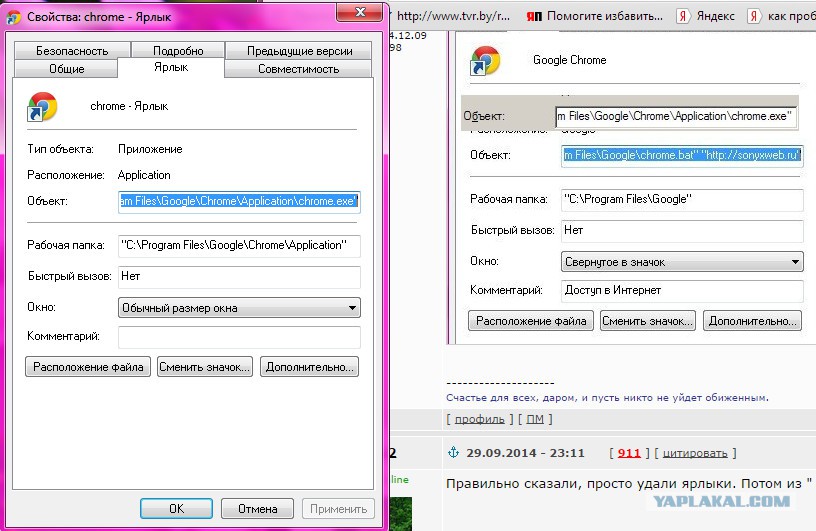
Task: Open the профиль link
Action: click(x=479, y=420)
